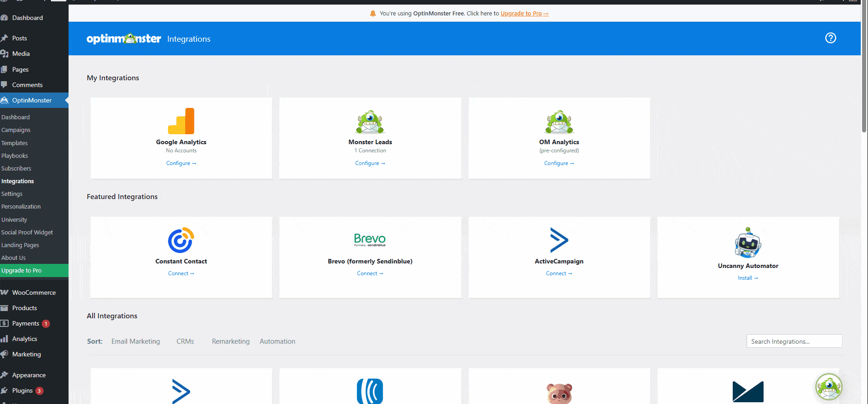Click the Uncanny Automator robot icon
The height and width of the screenshot is (404, 868).
(748, 243)
